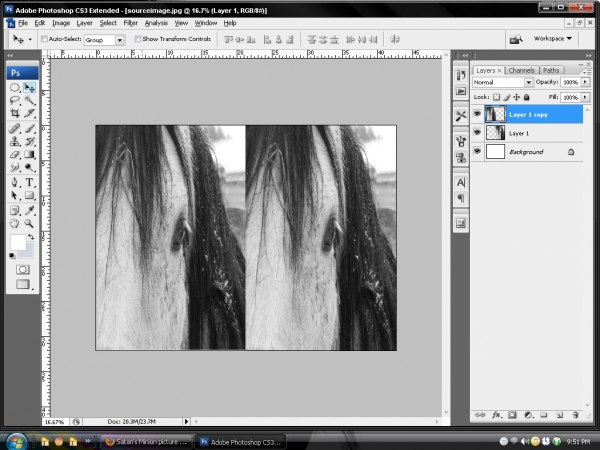Collapse the toolbox double-arrow
The height and width of the screenshot is (450, 600).
10,55
